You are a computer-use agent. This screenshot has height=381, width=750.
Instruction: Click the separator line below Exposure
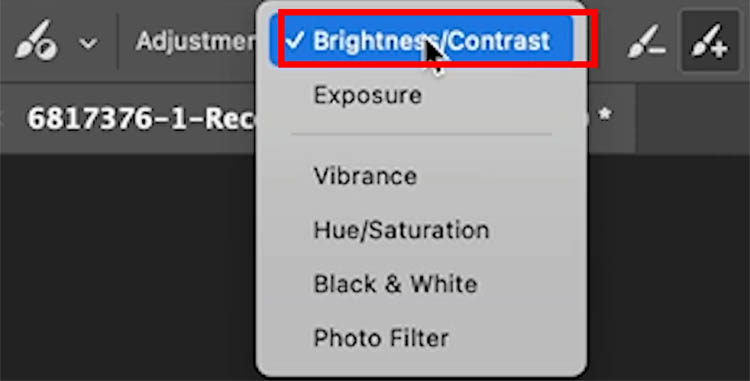(421, 135)
